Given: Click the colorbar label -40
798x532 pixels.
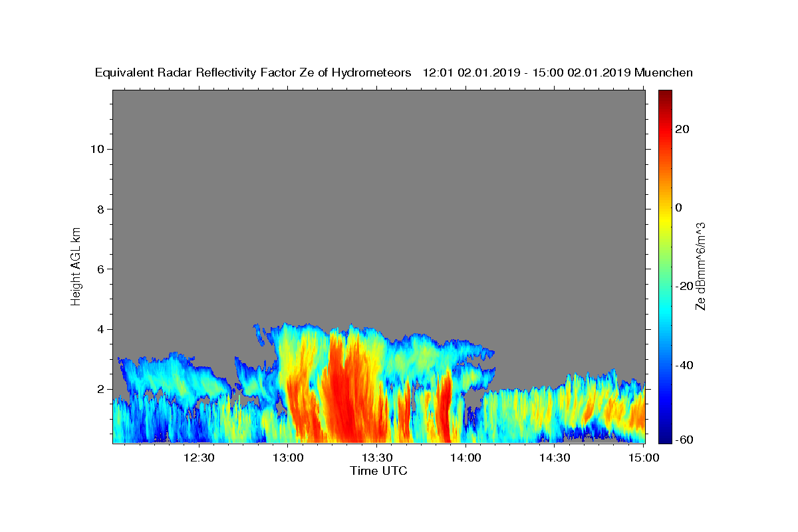Looking at the screenshot, I should click(x=684, y=365).
